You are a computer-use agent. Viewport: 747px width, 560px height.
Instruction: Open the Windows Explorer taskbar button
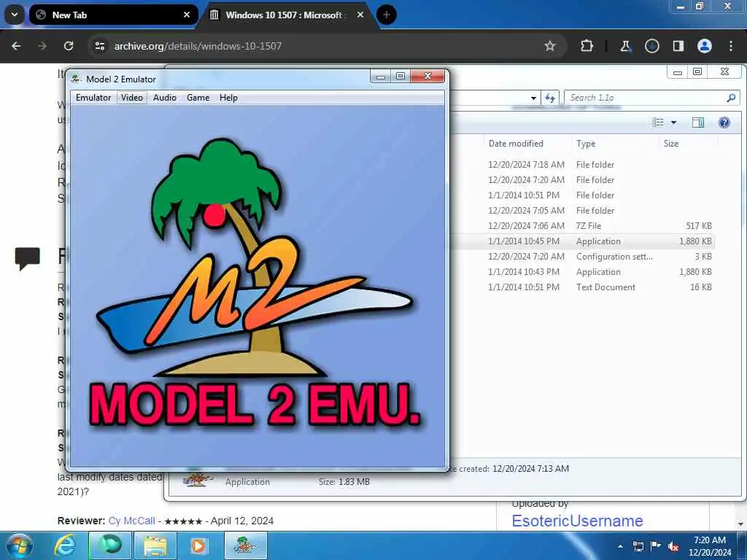click(155, 545)
